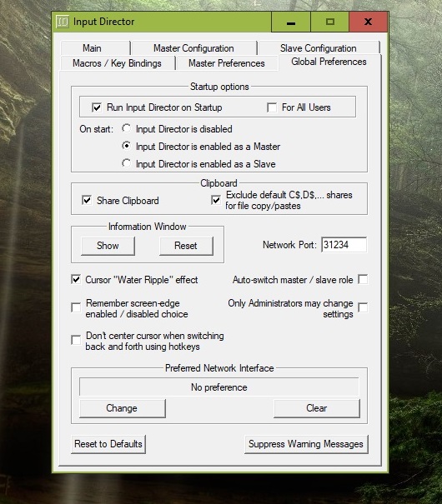Choose 'enabled as a Slave' radio option
This screenshot has width=442, height=504.
point(127,163)
